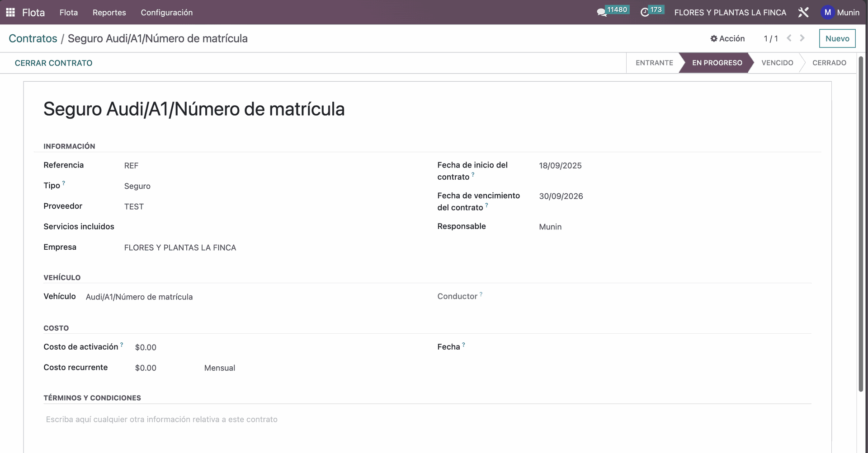Open the Configuración menu

pos(166,12)
